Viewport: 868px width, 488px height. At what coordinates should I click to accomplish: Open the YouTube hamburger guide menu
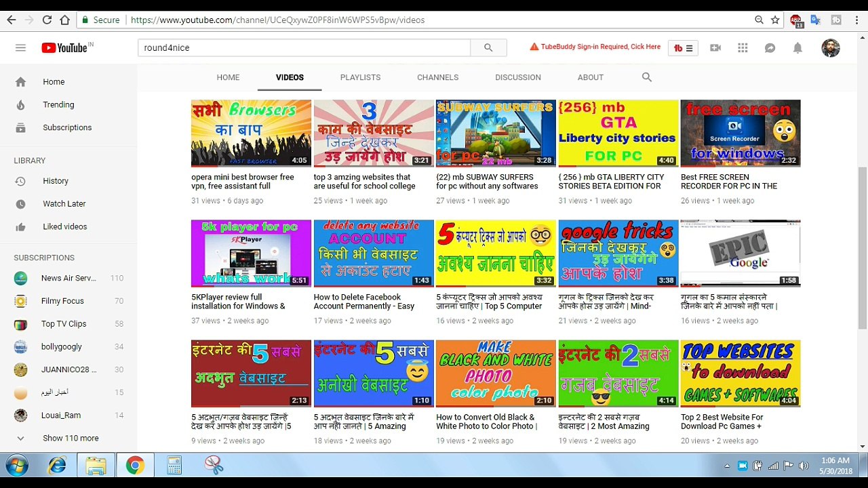point(20,47)
